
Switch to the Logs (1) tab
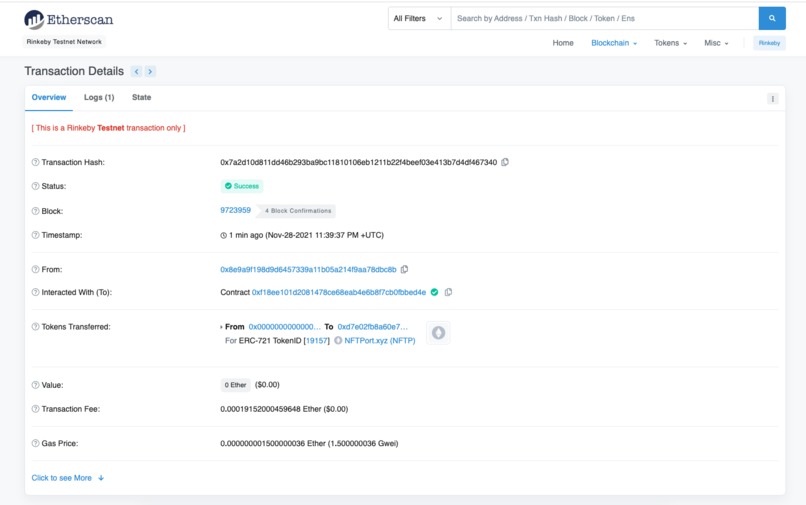[99, 97]
